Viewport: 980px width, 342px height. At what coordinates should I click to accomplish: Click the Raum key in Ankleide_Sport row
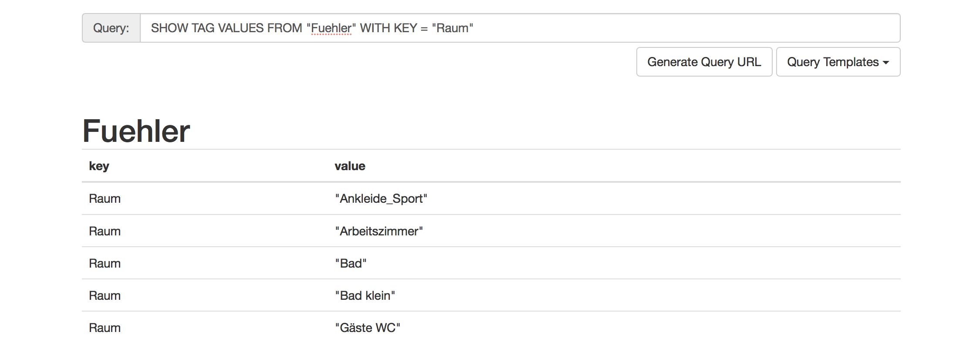(x=105, y=198)
